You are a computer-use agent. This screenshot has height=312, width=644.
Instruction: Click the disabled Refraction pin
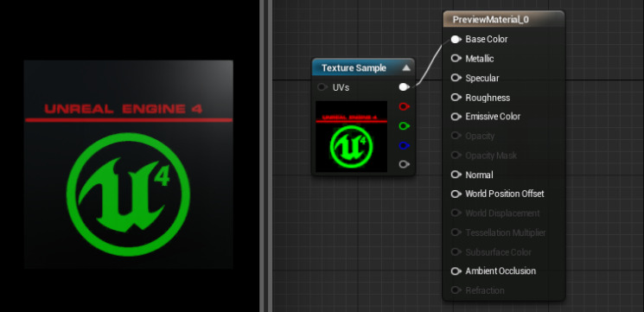pos(456,290)
